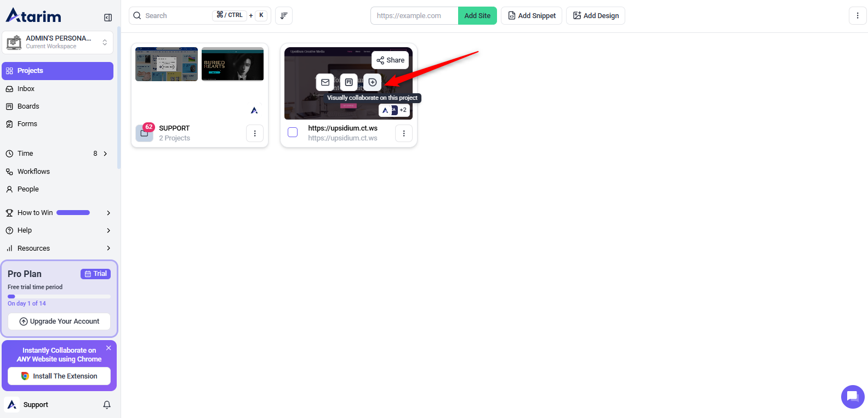Expand the Resources submenu
The width and height of the screenshot is (868, 418).
(108, 248)
